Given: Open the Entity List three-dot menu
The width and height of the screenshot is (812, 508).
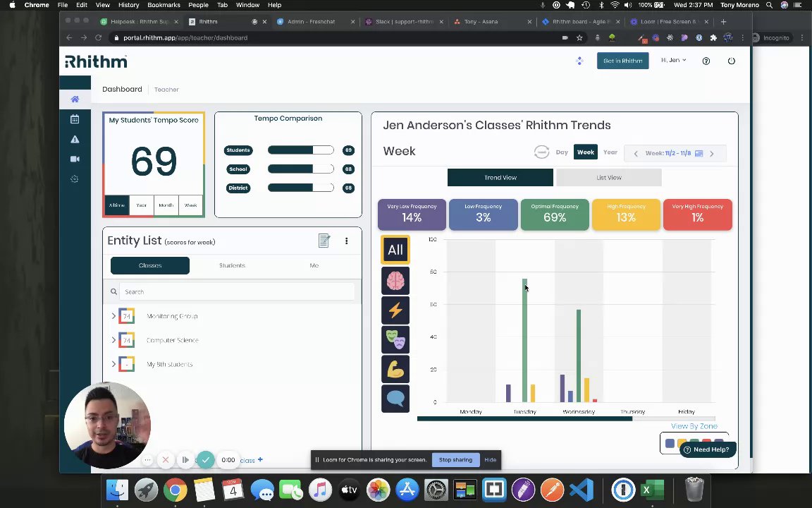Looking at the screenshot, I should pos(347,241).
